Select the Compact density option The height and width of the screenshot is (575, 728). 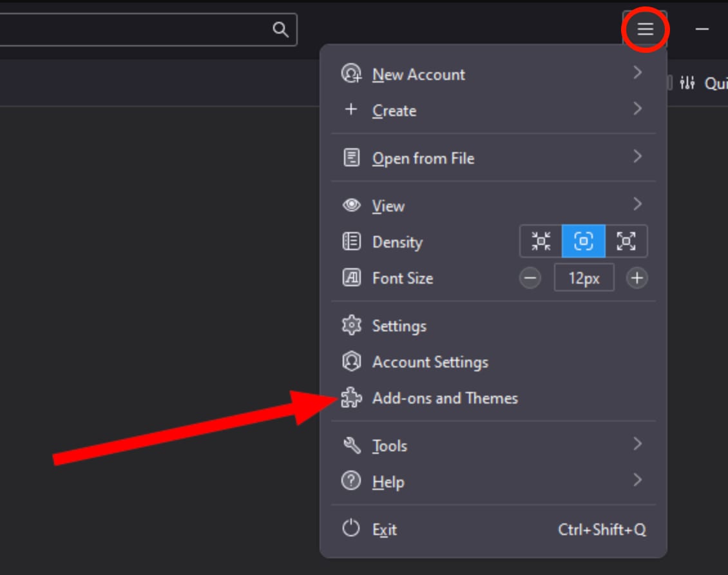(x=541, y=241)
